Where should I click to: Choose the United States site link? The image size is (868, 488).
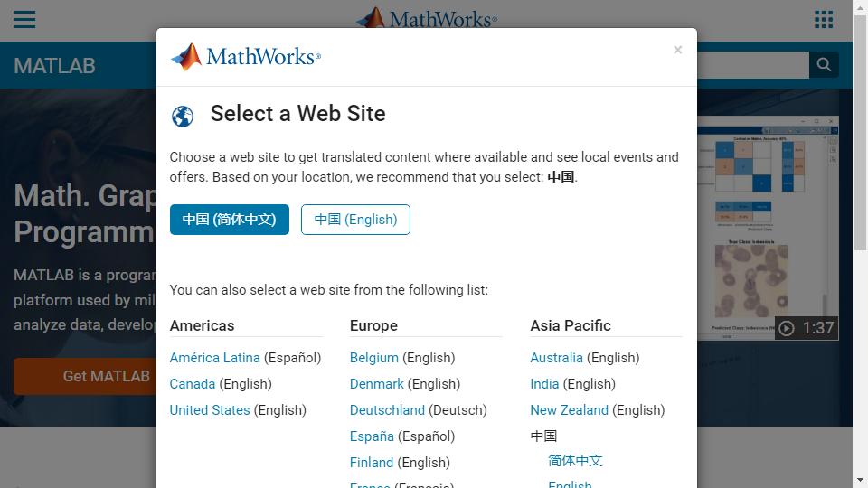[x=210, y=410]
